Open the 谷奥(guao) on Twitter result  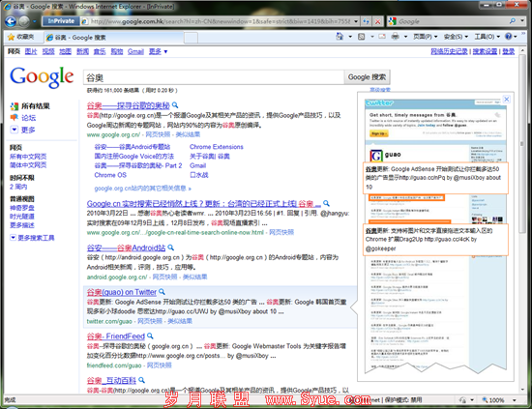(122, 292)
